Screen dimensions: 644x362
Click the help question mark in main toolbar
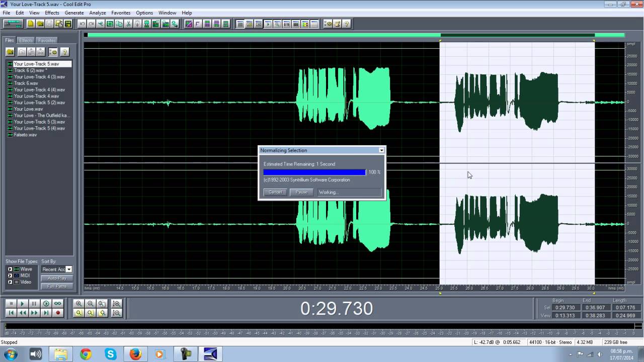pos(347,24)
